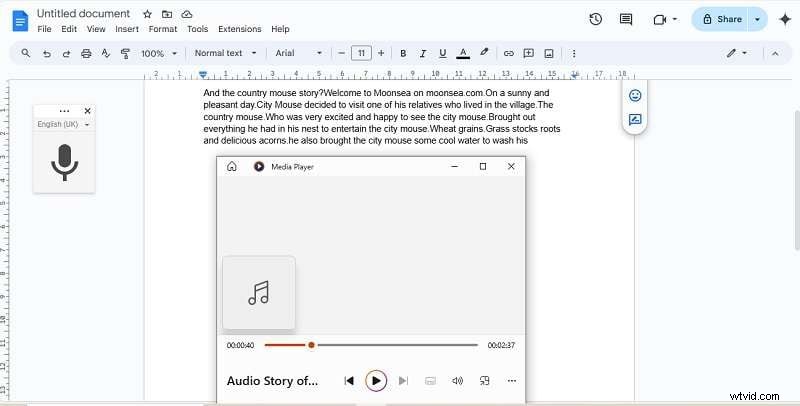Click the document vertical scrollbar
Image resolution: width=800 pixels, height=406 pixels.
(x=797, y=180)
